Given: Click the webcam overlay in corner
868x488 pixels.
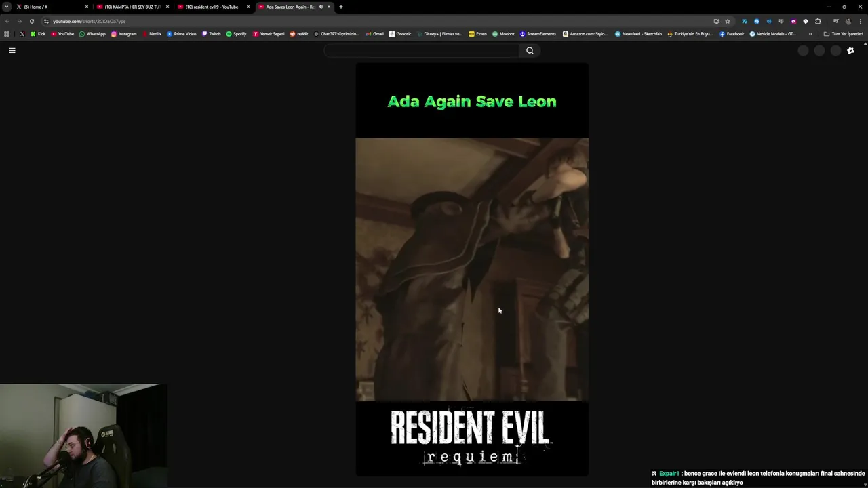Looking at the screenshot, I should [x=83, y=436].
